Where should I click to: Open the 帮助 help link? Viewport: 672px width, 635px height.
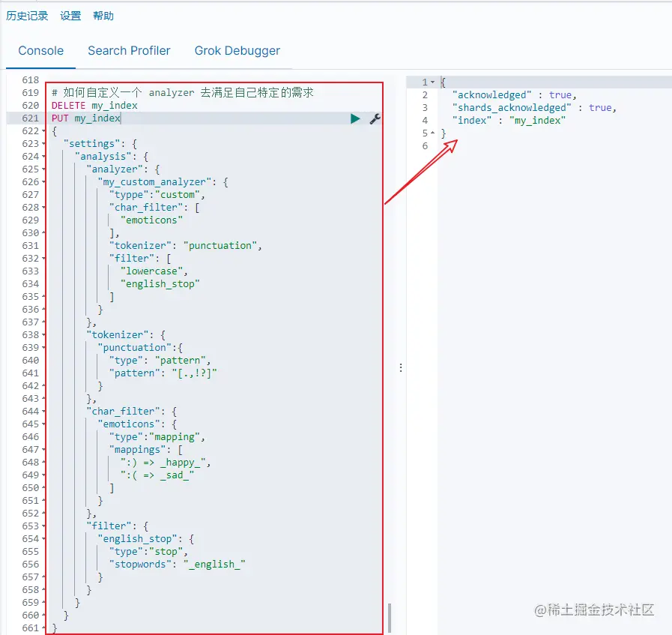[x=103, y=16]
